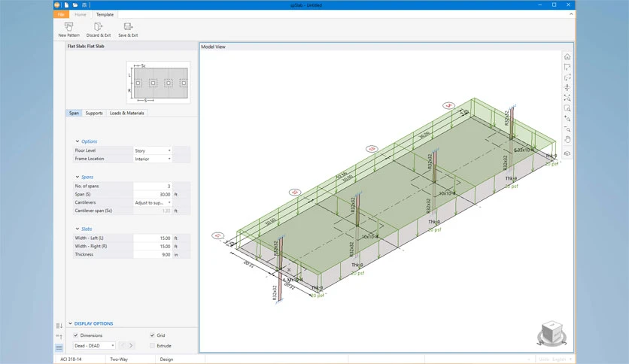Collapse the Slabs section
Screen dimensions: 629x364
coord(77,229)
